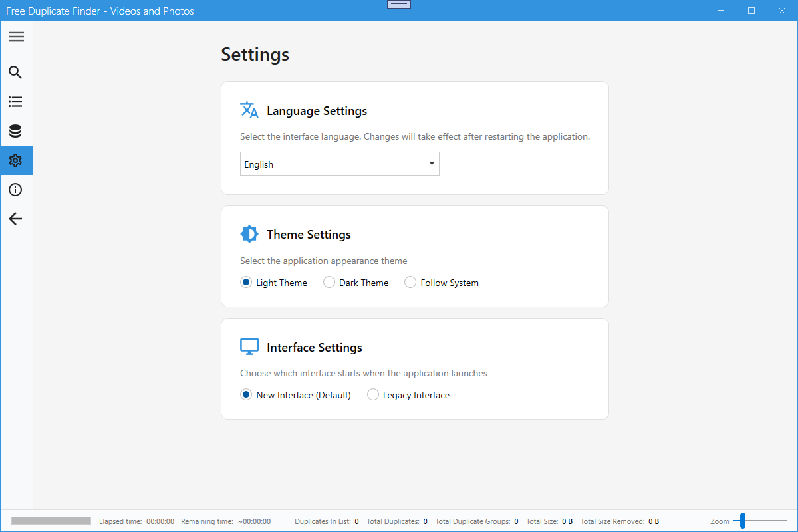Open the hamburger menu in sidebar

click(16, 37)
